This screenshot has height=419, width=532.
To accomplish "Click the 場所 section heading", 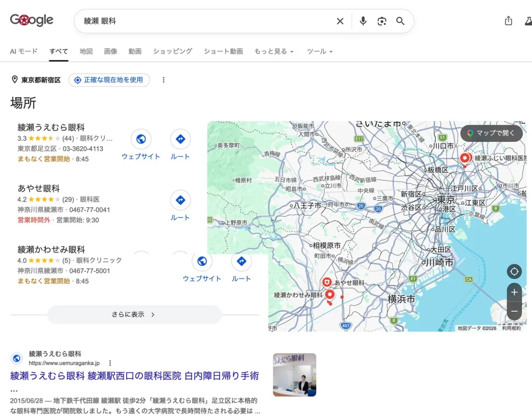I will (x=23, y=103).
